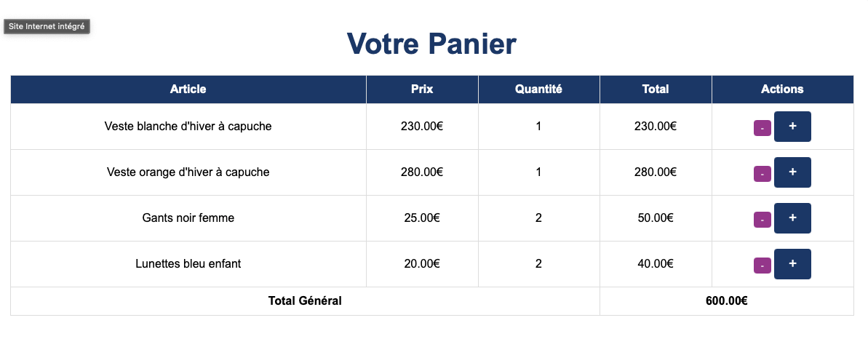Increase quantity of Lunettes bleu enfant
Screen dimensions: 868x347
click(792, 264)
